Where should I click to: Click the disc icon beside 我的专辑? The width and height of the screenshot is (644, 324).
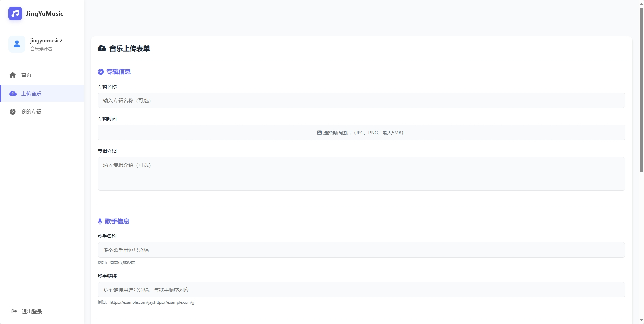(x=13, y=112)
